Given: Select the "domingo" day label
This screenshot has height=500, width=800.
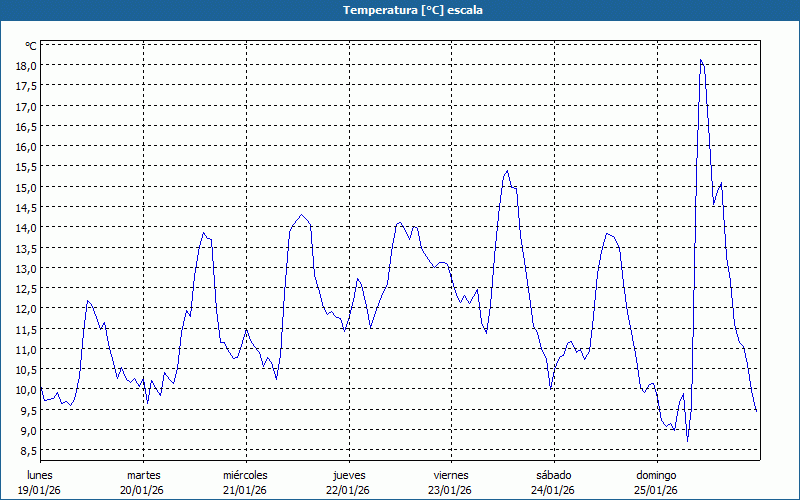Looking at the screenshot, I should point(657,475).
